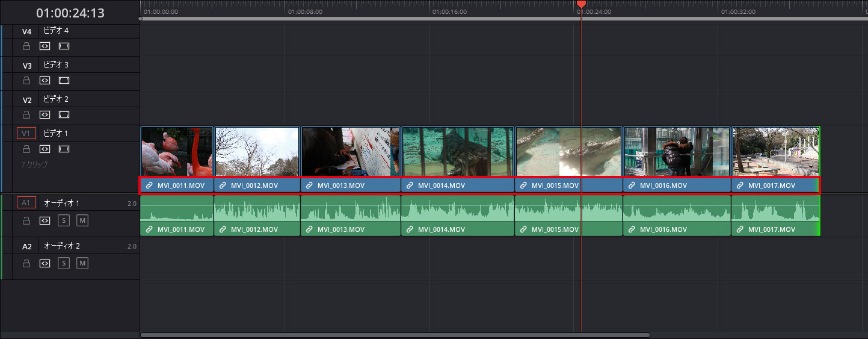Lock the オーディオ 1 track
868x339 pixels.
(x=26, y=220)
